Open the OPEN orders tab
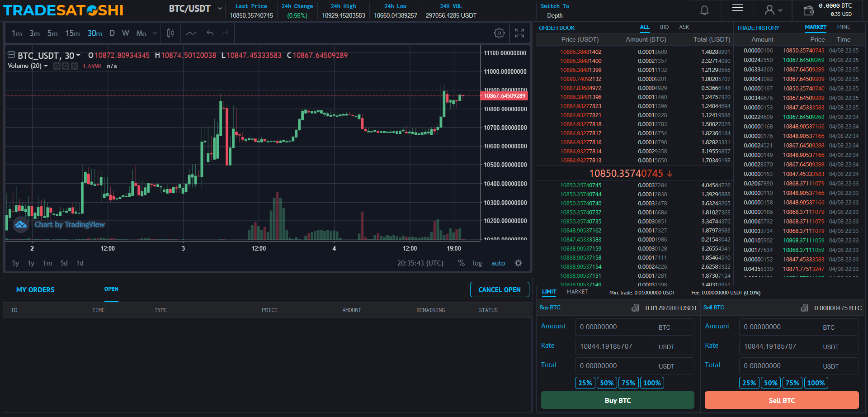 point(111,289)
